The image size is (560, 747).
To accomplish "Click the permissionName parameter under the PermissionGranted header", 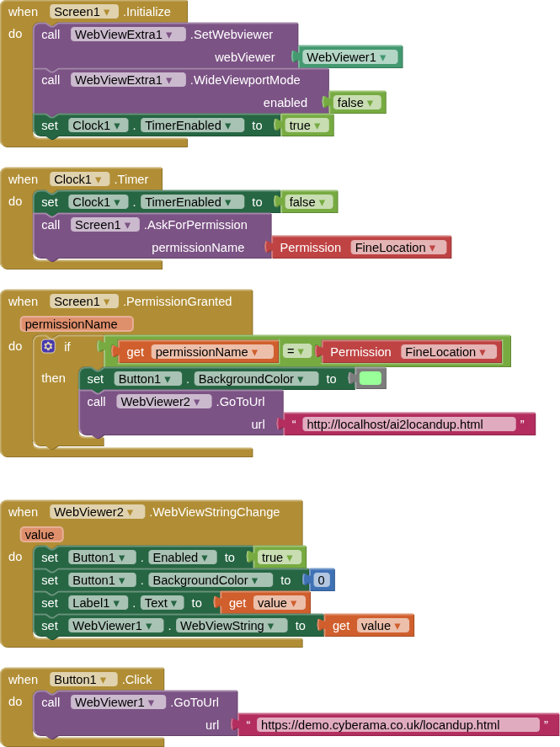I will [x=77, y=324].
